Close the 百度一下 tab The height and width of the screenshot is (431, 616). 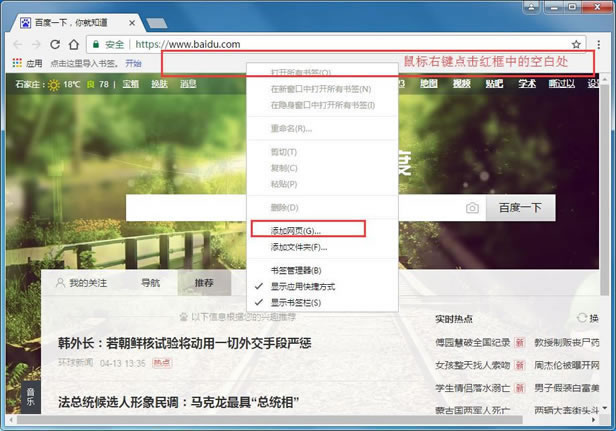coord(132,23)
